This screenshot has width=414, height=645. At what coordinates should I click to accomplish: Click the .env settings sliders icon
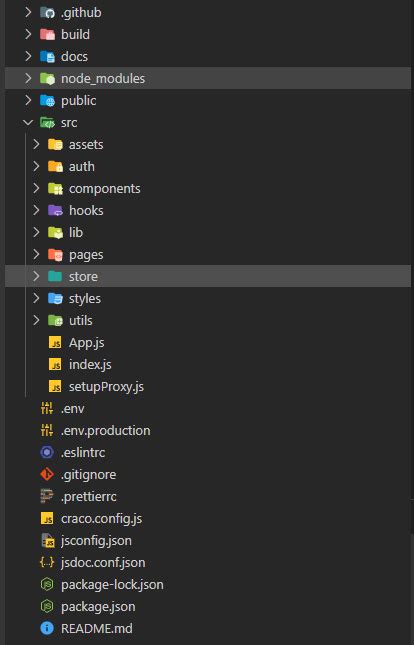coord(47,408)
